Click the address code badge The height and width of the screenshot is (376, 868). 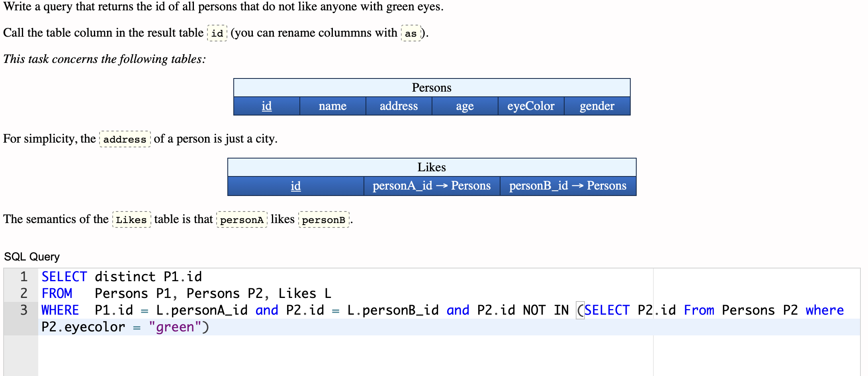(x=124, y=139)
